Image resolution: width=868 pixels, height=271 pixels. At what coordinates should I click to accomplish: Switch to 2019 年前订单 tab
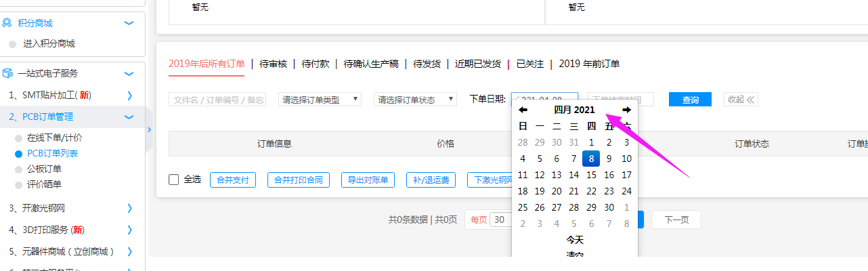coord(589,64)
